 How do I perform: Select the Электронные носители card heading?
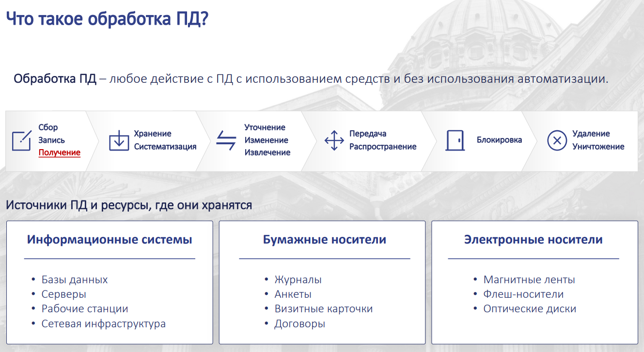534,240
